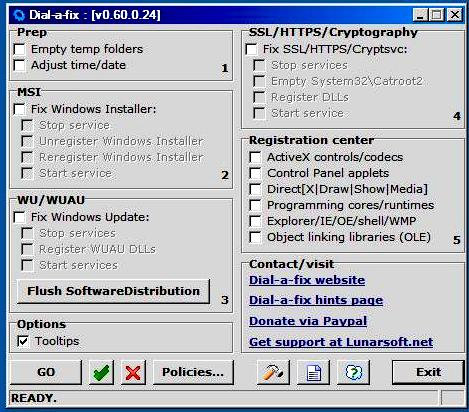Image resolution: width=469 pixels, height=412 pixels.
Task: Check Object linking libraries (OLE)
Action: click(x=255, y=237)
